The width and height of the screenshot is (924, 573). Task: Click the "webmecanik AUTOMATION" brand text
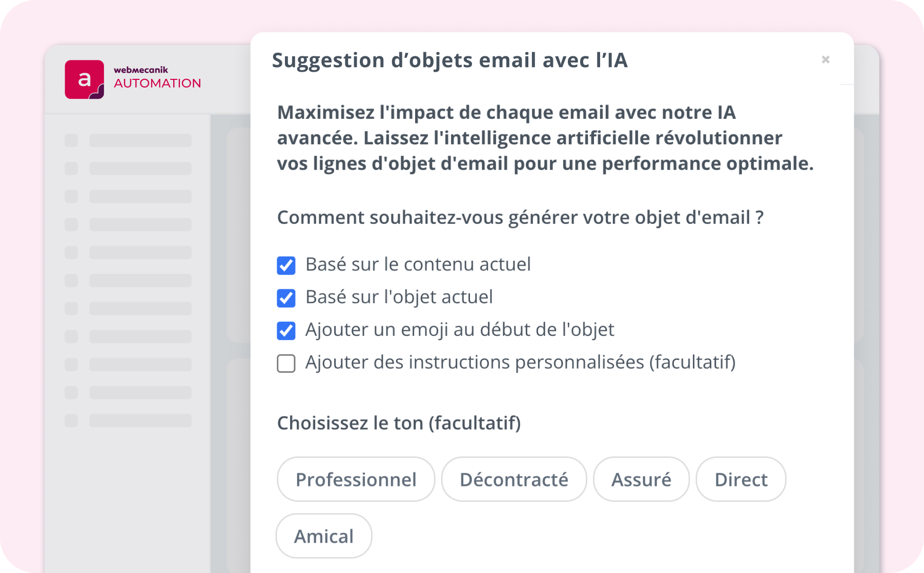[x=157, y=78]
